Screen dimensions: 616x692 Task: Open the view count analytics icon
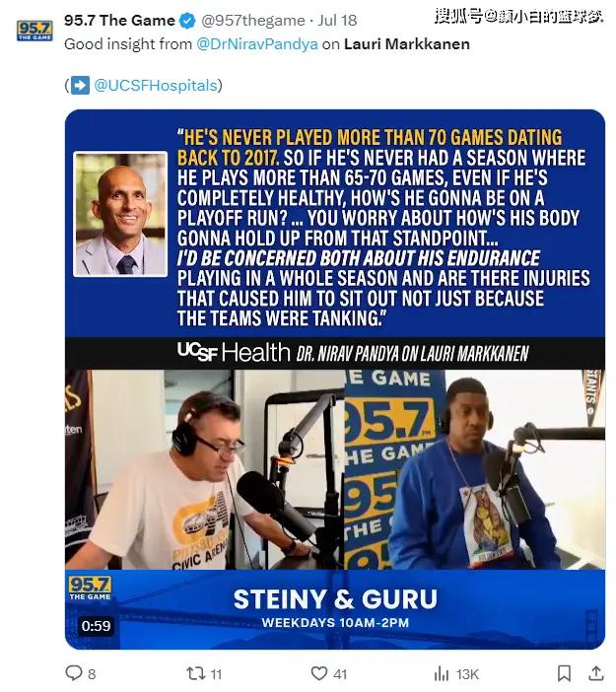pos(442,673)
